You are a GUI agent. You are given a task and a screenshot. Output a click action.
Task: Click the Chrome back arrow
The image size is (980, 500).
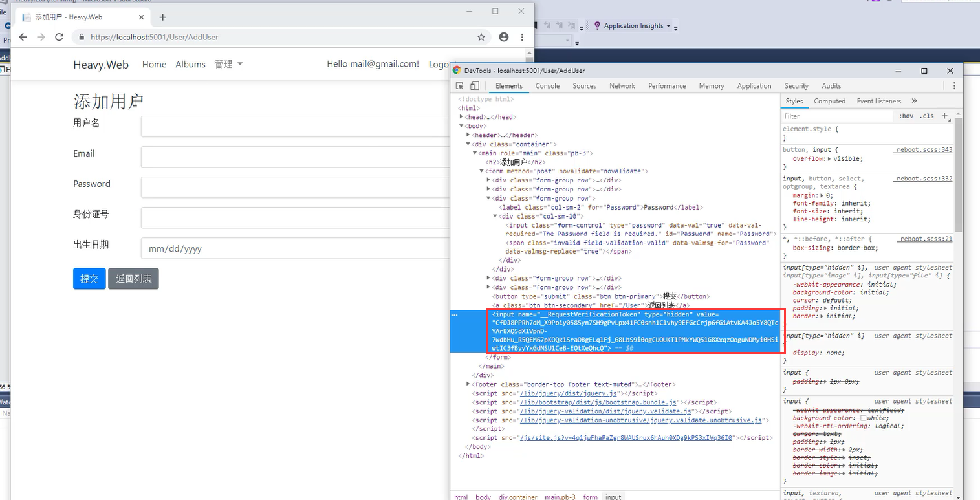(23, 37)
